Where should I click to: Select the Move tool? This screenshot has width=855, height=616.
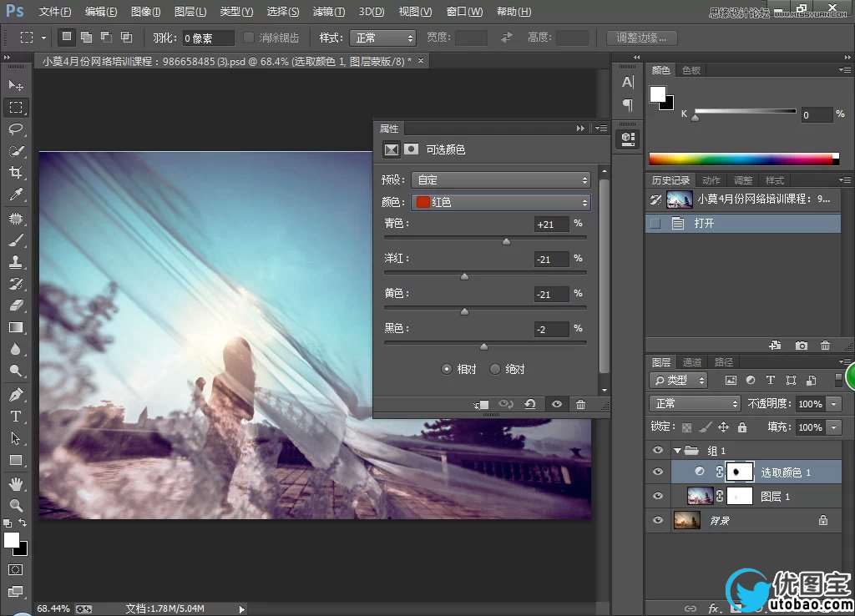coord(16,86)
